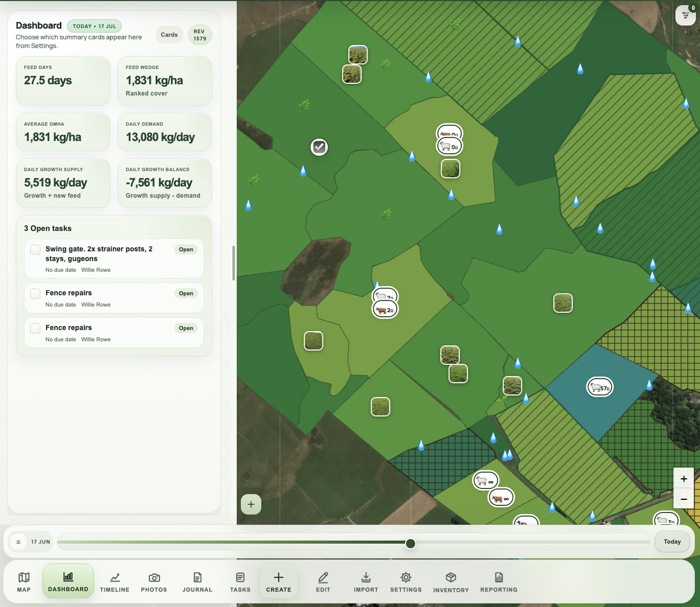700x607 pixels.
Task: Click Open status on Swing gate task
Action: coord(186,249)
